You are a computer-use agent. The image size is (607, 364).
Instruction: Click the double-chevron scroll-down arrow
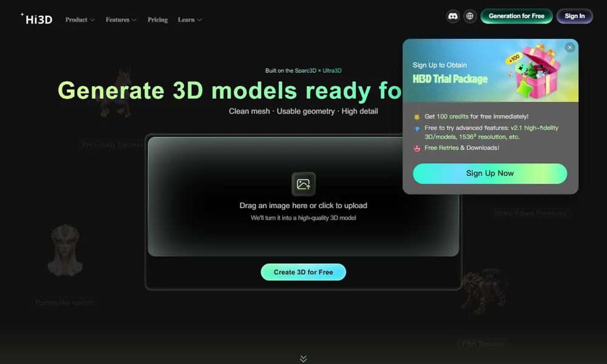click(x=303, y=359)
